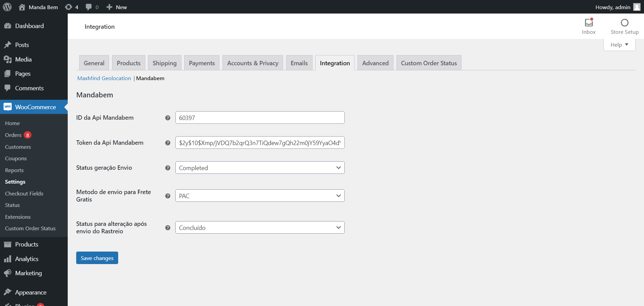Click the Mandabem section link
The height and width of the screenshot is (306, 644).
pyautogui.click(x=150, y=78)
